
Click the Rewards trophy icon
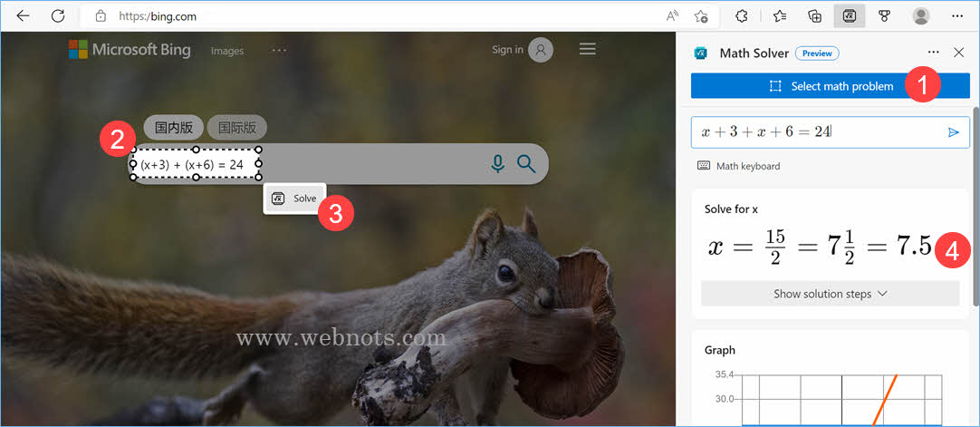[885, 16]
